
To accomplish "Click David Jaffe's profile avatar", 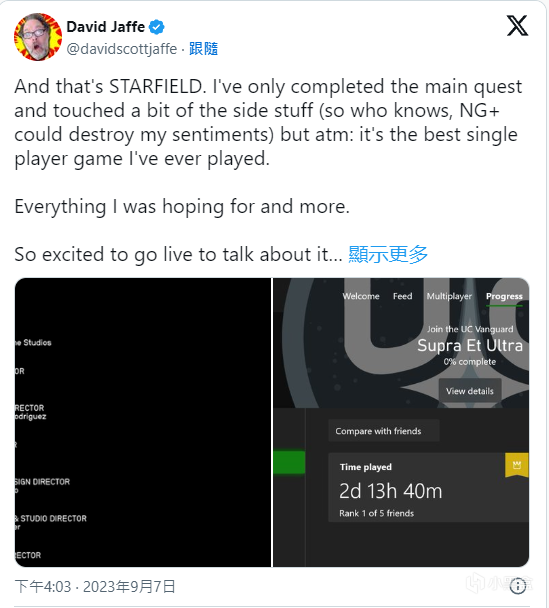I will [38, 37].
